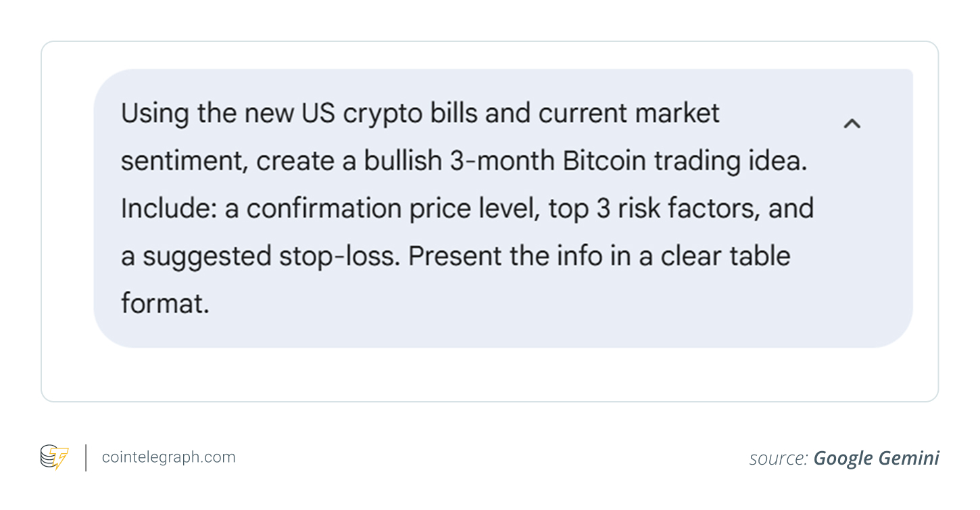Screen dimensions: 980x510
Task: Click the last line word "format."
Action: coord(165,304)
